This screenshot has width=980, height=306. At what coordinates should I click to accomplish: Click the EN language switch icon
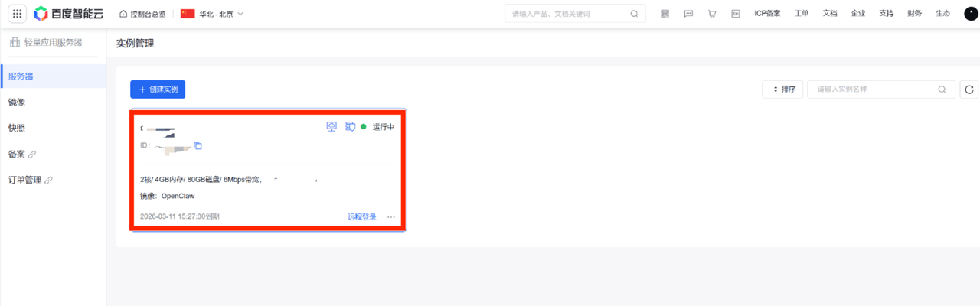click(x=735, y=14)
